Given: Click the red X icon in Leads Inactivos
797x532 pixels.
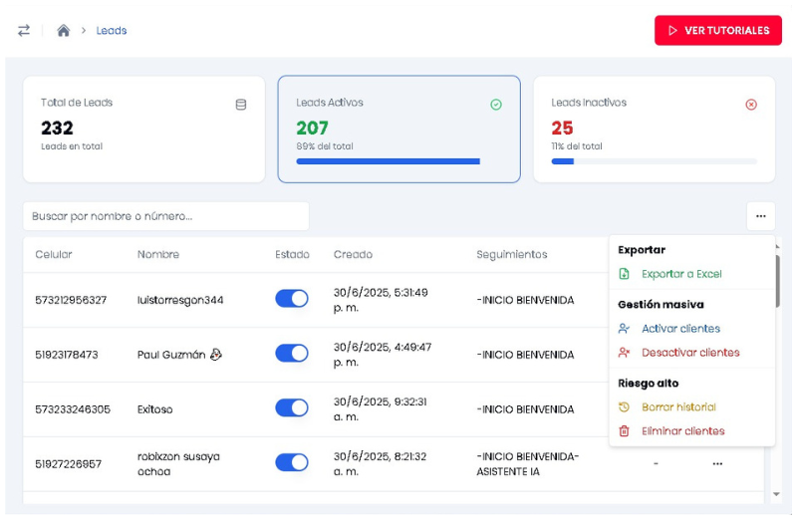Looking at the screenshot, I should (x=751, y=105).
